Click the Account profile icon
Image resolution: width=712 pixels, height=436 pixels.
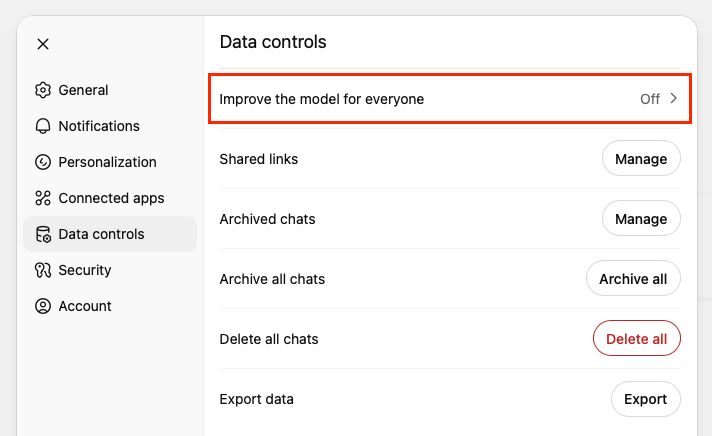tap(43, 306)
